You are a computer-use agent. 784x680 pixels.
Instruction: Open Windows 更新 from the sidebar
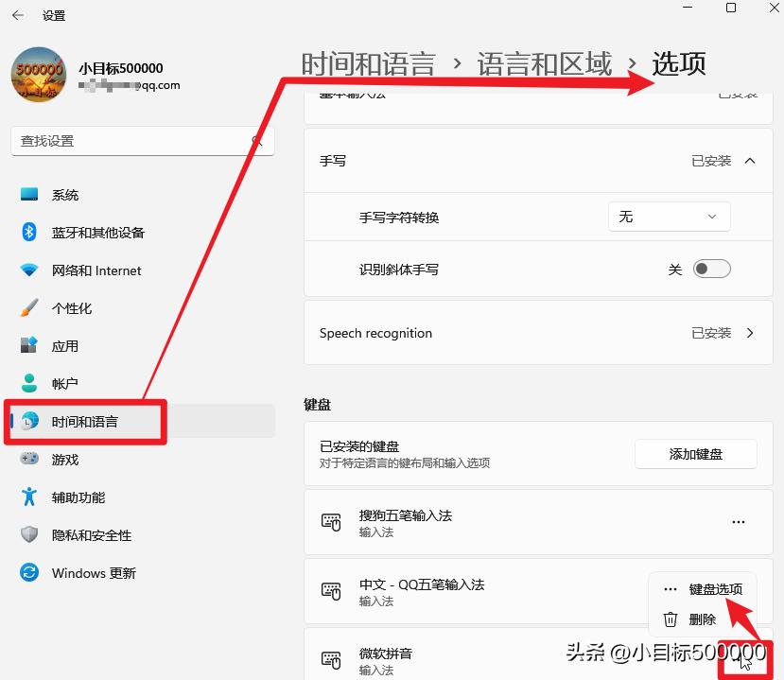[94, 572]
